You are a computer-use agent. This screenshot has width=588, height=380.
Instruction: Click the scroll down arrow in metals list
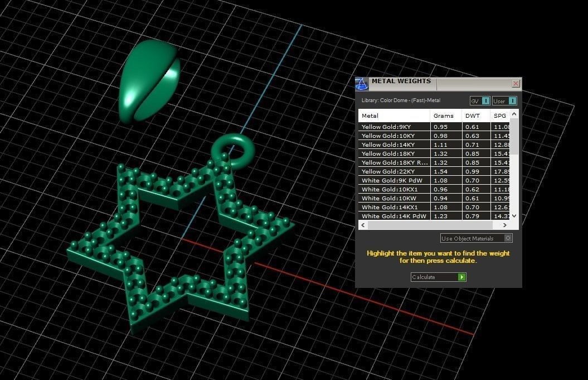click(514, 216)
